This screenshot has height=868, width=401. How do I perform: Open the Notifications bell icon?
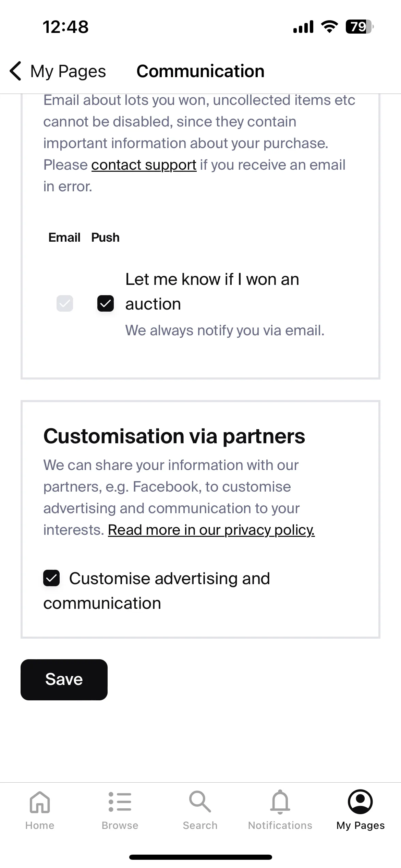pos(280,802)
